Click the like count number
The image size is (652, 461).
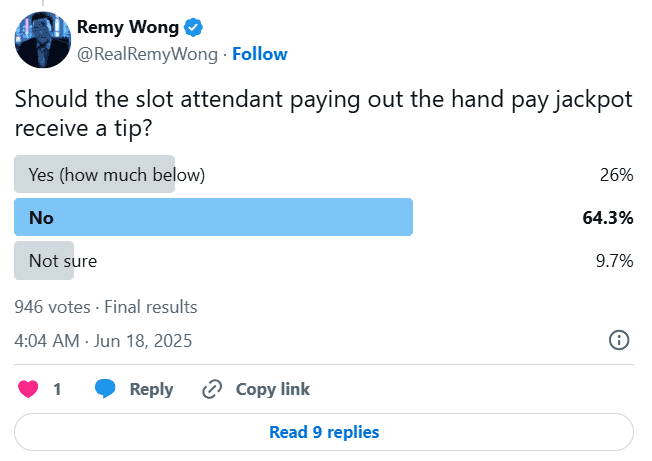point(57,389)
